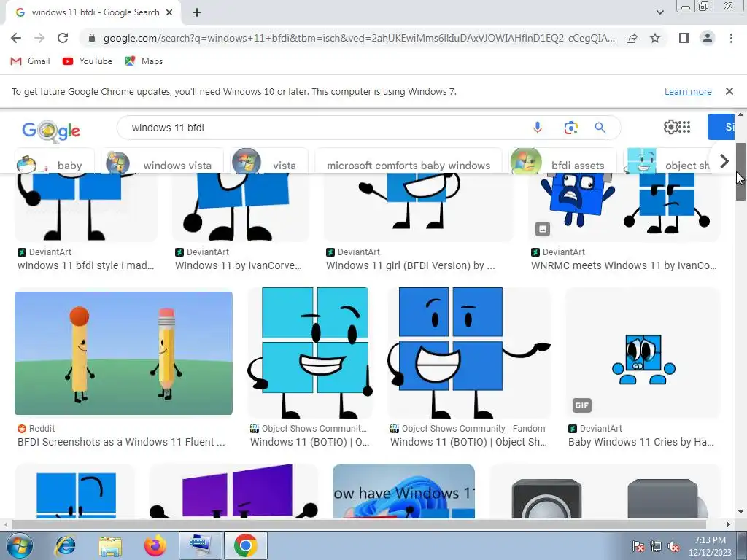Click 'windows 11 bfdi style i mad...' title
Image resolution: width=747 pixels, height=560 pixels.
pyautogui.click(x=86, y=265)
